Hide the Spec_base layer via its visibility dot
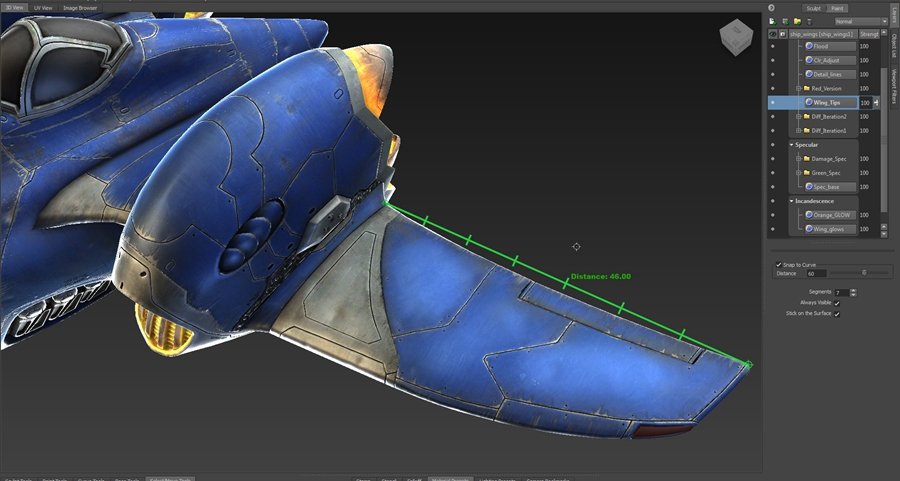 tap(773, 187)
